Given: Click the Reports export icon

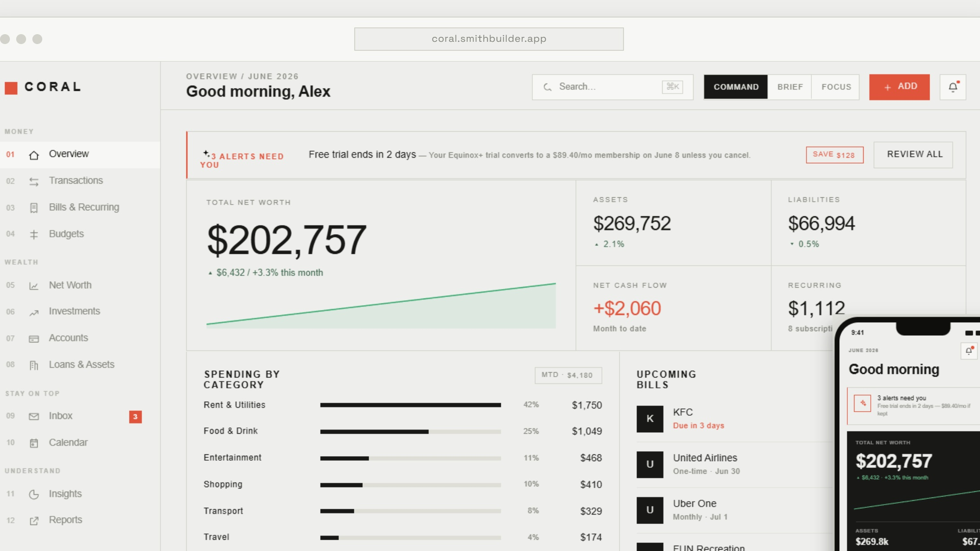Looking at the screenshot, I should coord(34,521).
